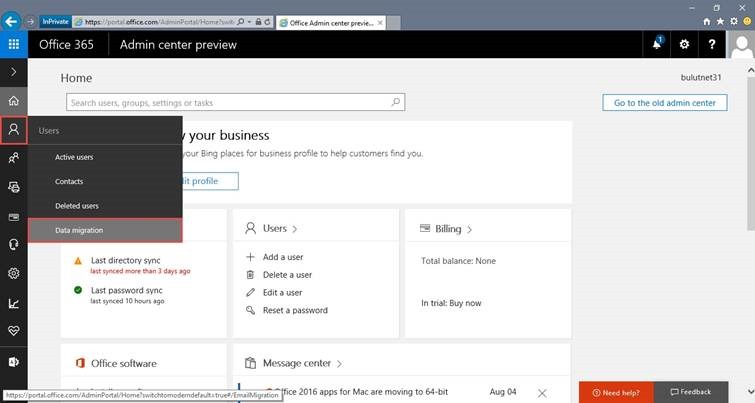This screenshot has height=403, width=755.
Task: Click Delete a user
Action: click(x=287, y=275)
